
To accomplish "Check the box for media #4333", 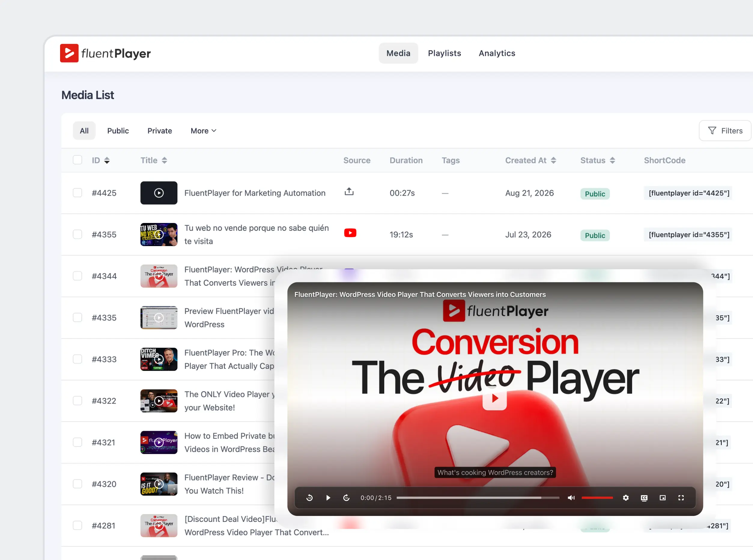I will pyautogui.click(x=77, y=359).
